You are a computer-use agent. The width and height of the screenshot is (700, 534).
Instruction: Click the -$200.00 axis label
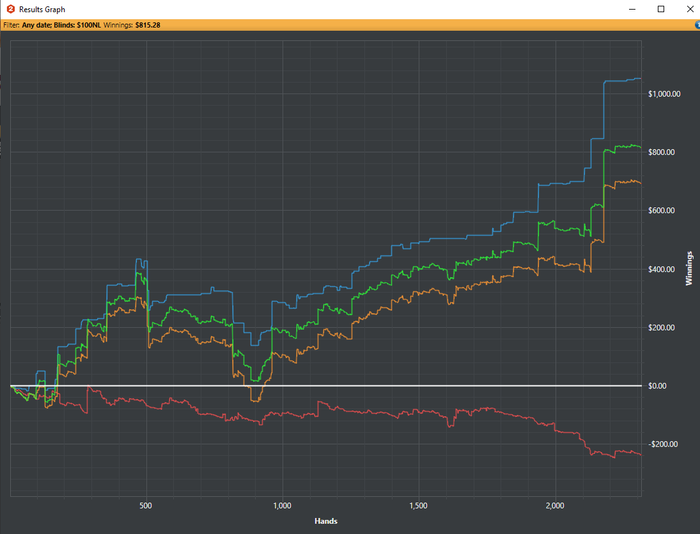click(663, 444)
